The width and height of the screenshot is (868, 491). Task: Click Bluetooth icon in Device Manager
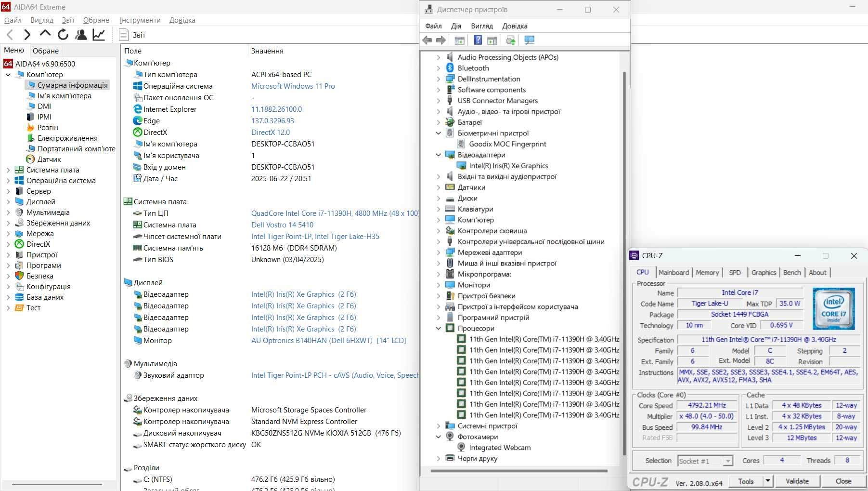pyautogui.click(x=450, y=68)
